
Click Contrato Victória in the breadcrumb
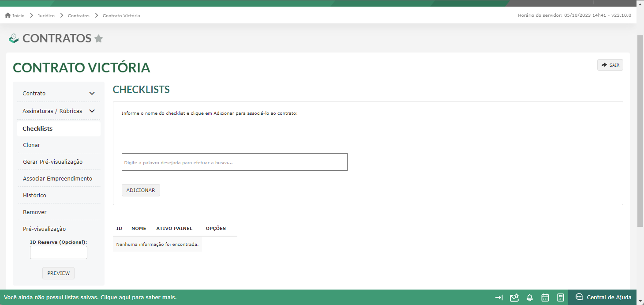pos(121,15)
